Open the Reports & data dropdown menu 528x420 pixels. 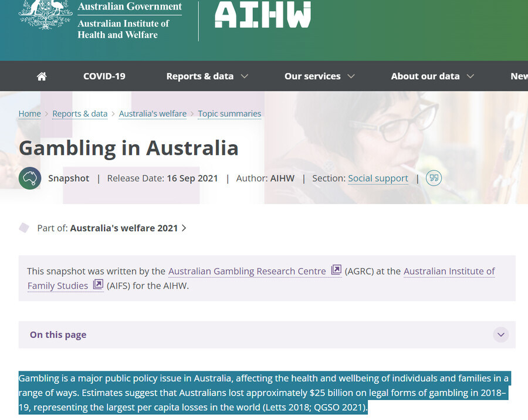[x=207, y=76]
